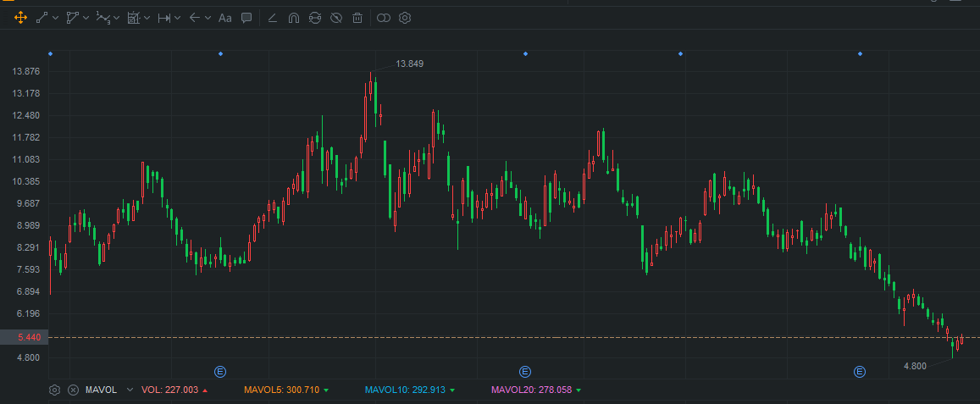Select the left arrow annotation tool

(x=194, y=18)
